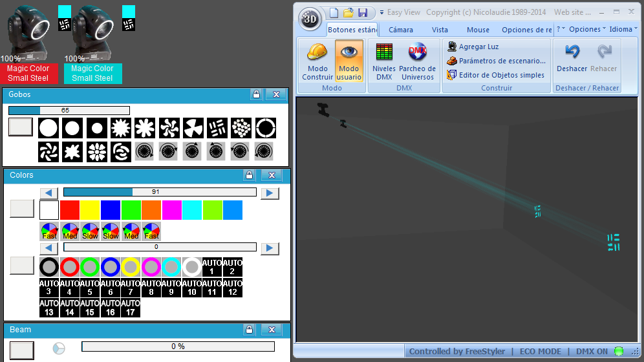Open the Botones estándar tab

[x=352, y=30]
